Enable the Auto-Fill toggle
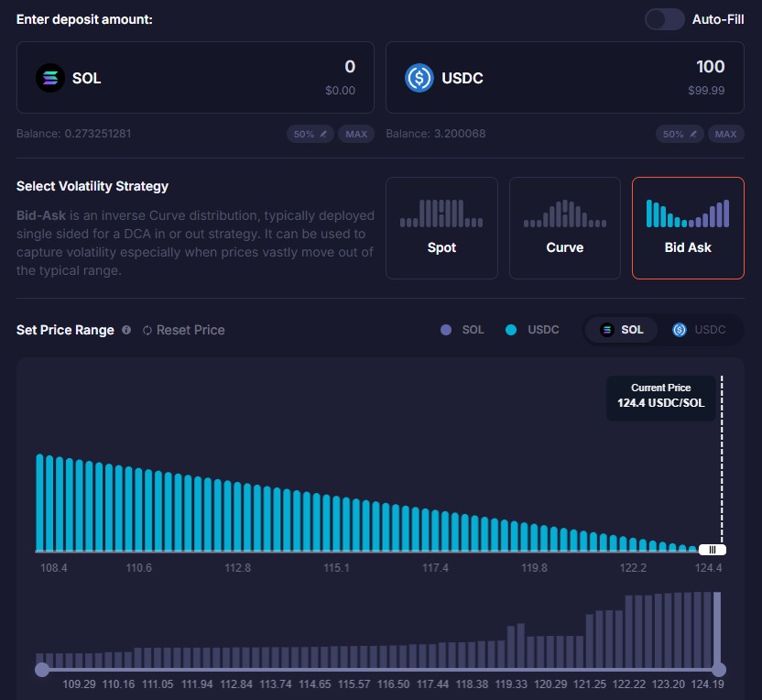The image size is (762, 700). coord(664,19)
